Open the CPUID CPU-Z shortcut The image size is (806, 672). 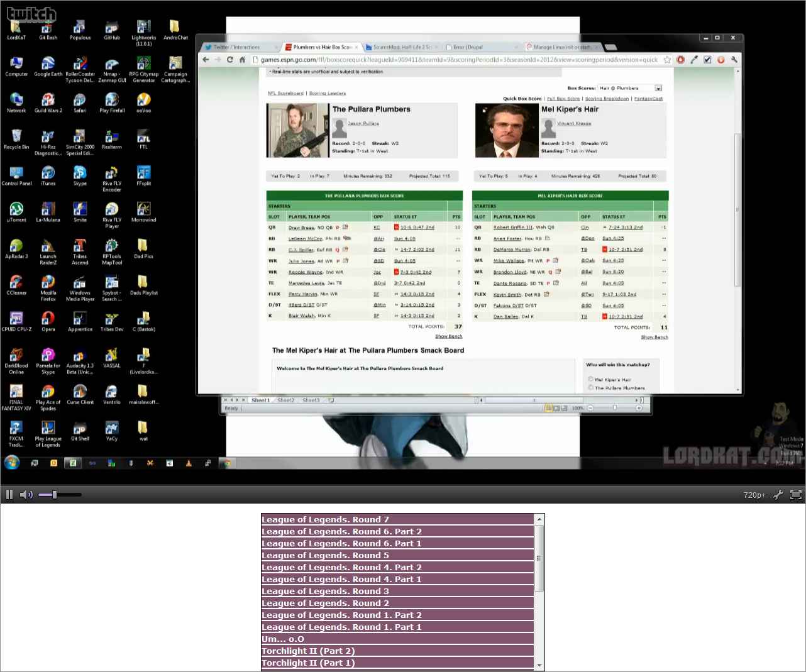tap(16, 322)
